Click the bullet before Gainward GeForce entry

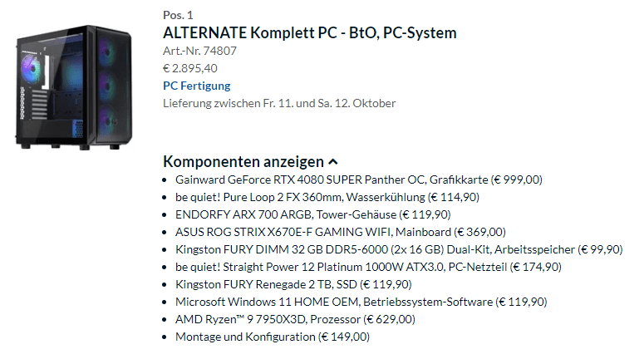[x=165, y=180]
